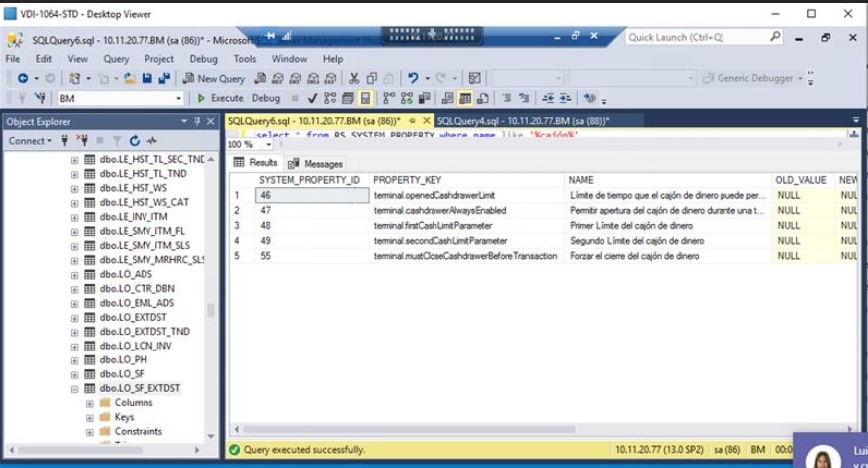Click the Save disk icon
Viewport: 868px width, 468px height.
coord(146,78)
